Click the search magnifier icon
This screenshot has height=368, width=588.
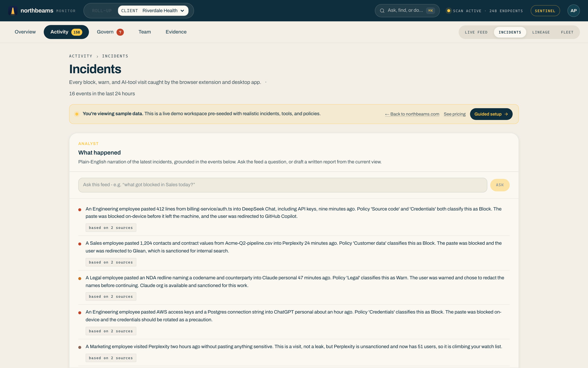(x=382, y=11)
